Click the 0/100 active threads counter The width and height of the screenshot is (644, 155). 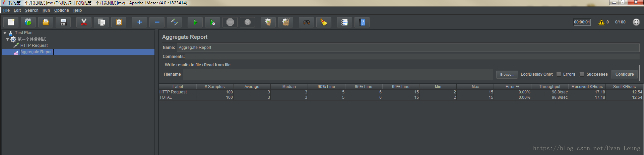620,22
